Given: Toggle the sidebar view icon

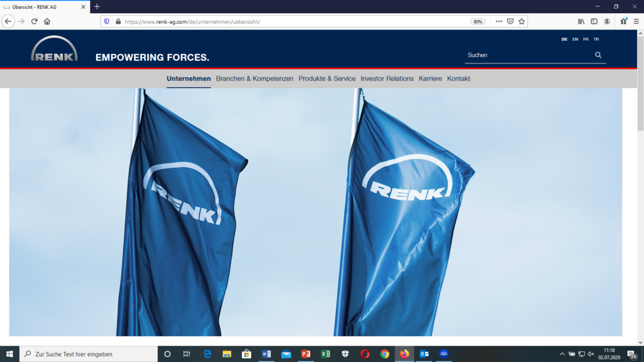Looking at the screenshot, I should click(x=594, y=21).
